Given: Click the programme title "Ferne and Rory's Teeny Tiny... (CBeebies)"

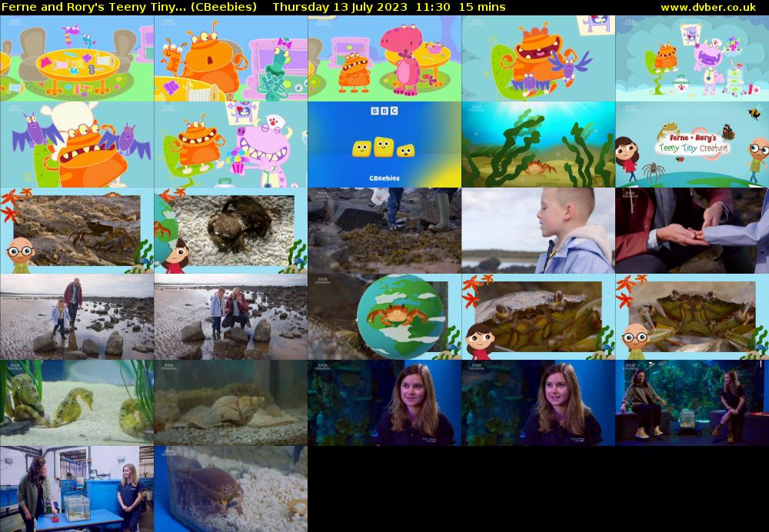Looking at the screenshot, I should click(129, 7).
